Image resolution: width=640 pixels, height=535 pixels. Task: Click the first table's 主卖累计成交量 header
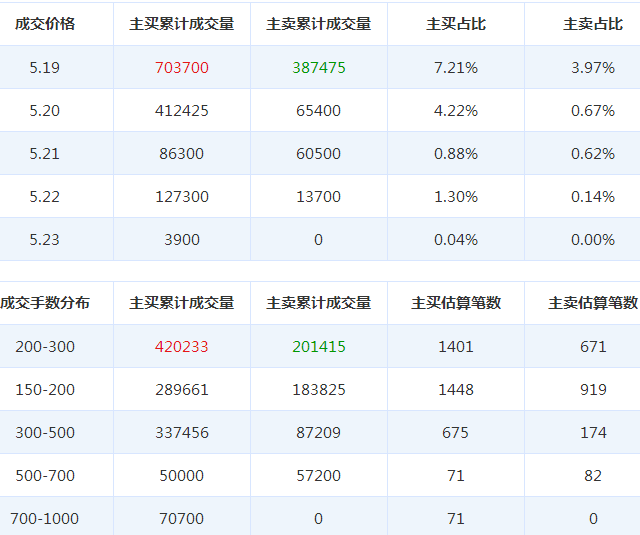pos(319,24)
